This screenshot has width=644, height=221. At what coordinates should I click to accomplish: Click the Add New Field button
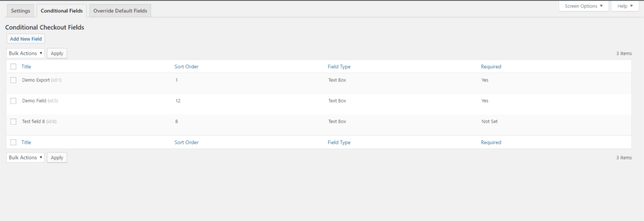click(26, 39)
